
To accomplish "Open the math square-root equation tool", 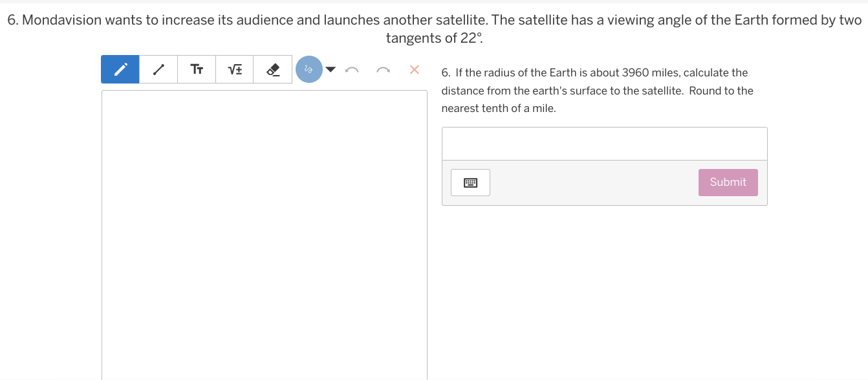I will tap(235, 69).
